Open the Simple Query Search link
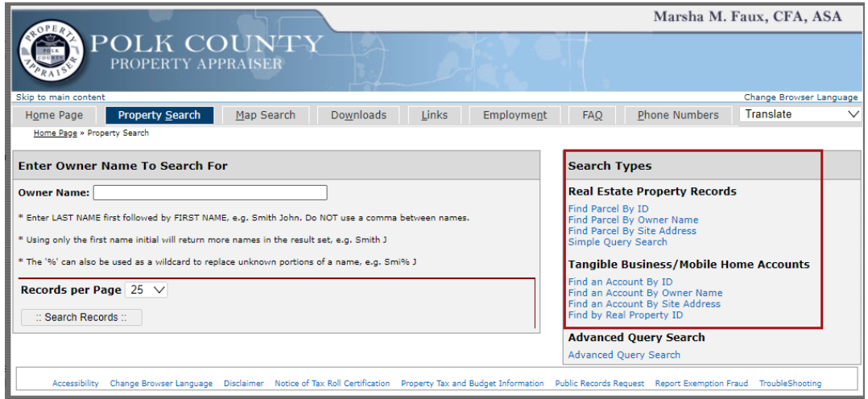The width and height of the screenshot is (868, 399). pos(618,242)
